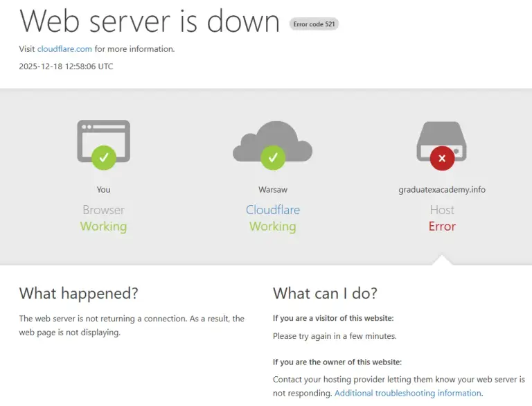Click the green checkmark on the browser icon
The height and width of the screenshot is (406, 532).
tap(104, 157)
